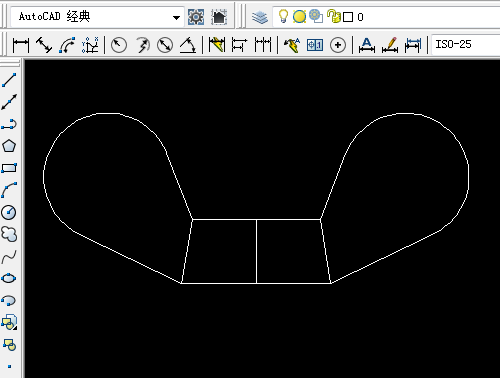Viewport: 500px width, 378px height.
Task: Open Layer Properties Manager
Action: tap(260, 17)
